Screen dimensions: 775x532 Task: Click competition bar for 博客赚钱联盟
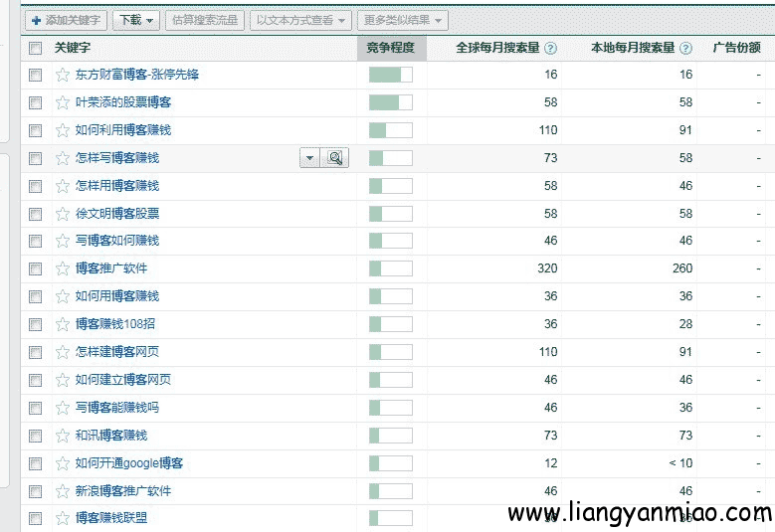(390, 518)
